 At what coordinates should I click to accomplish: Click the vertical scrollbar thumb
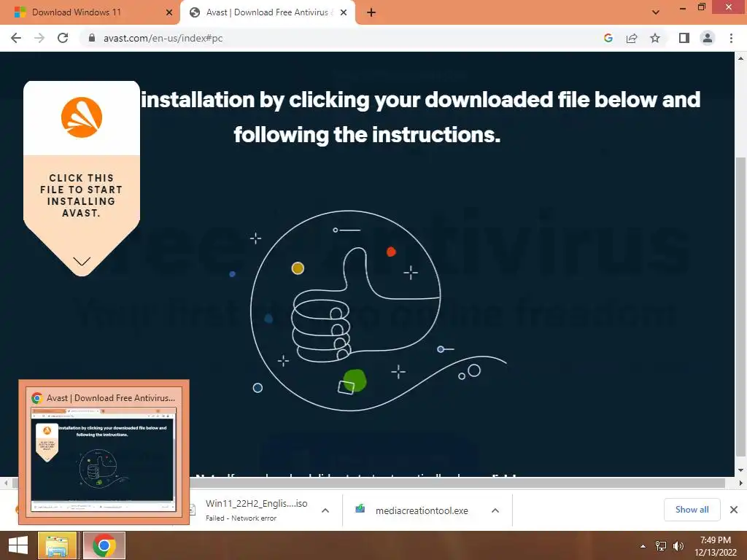click(740, 307)
